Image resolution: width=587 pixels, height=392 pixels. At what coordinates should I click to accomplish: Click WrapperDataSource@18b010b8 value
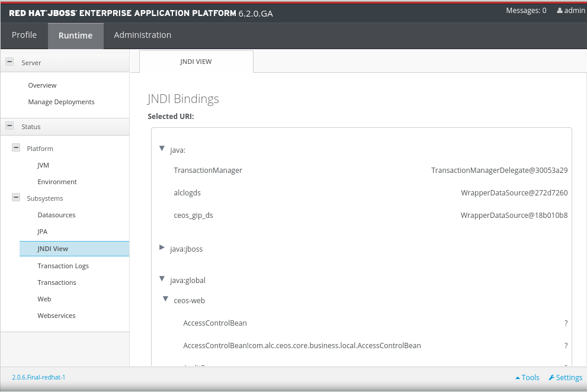(x=514, y=216)
